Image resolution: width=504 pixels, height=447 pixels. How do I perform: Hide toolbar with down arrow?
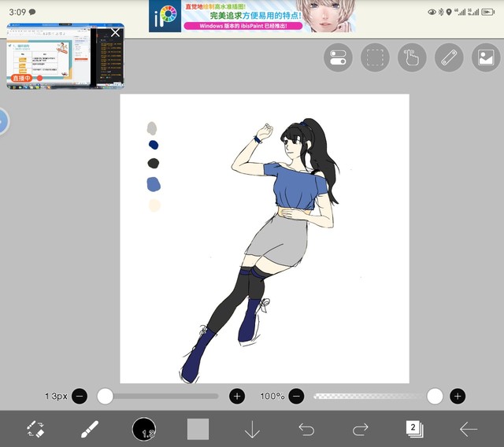point(252,429)
